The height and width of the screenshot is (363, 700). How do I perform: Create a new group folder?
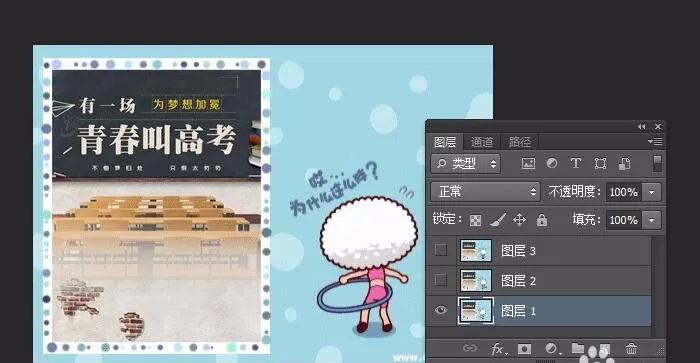pyautogui.click(x=578, y=348)
